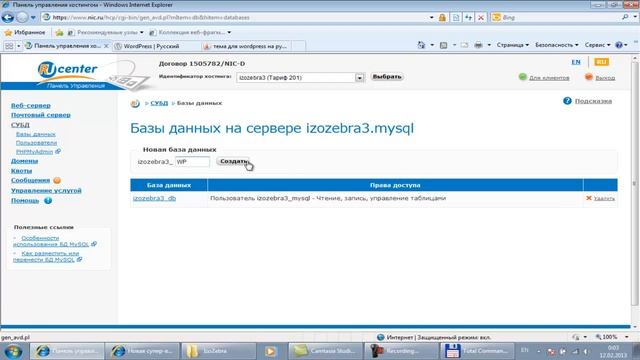Screen dimensions: 640x360
Task: Click the Bing search magnifier icon
Action: (x=625, y=17)
